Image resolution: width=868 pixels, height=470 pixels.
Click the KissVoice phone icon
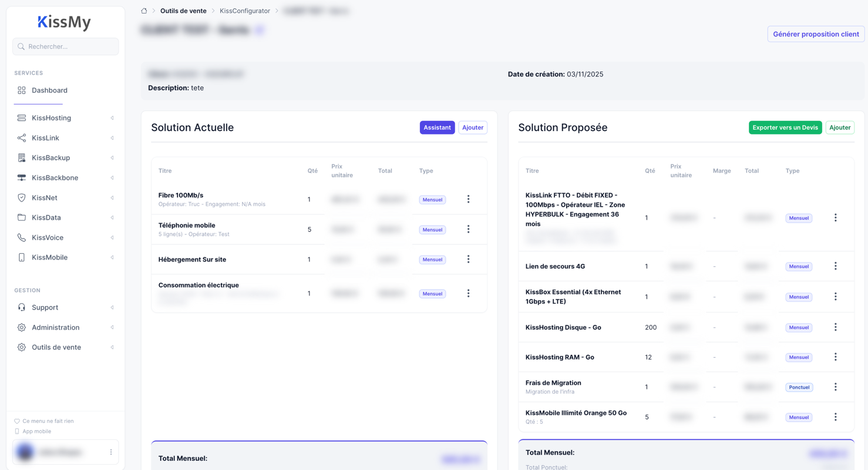point(22,237)
